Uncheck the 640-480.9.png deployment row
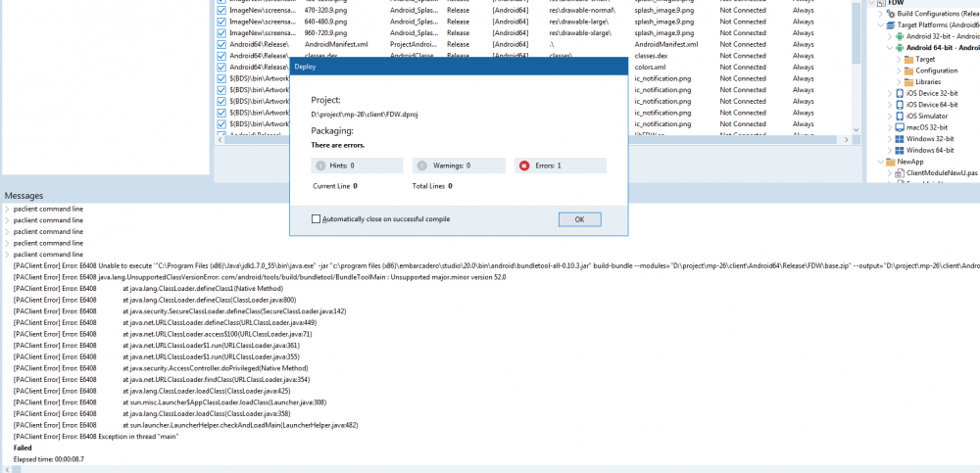Image resolution: width=980 pixels, height=473 pixels. pyautogui.click(x=220, y=22)
